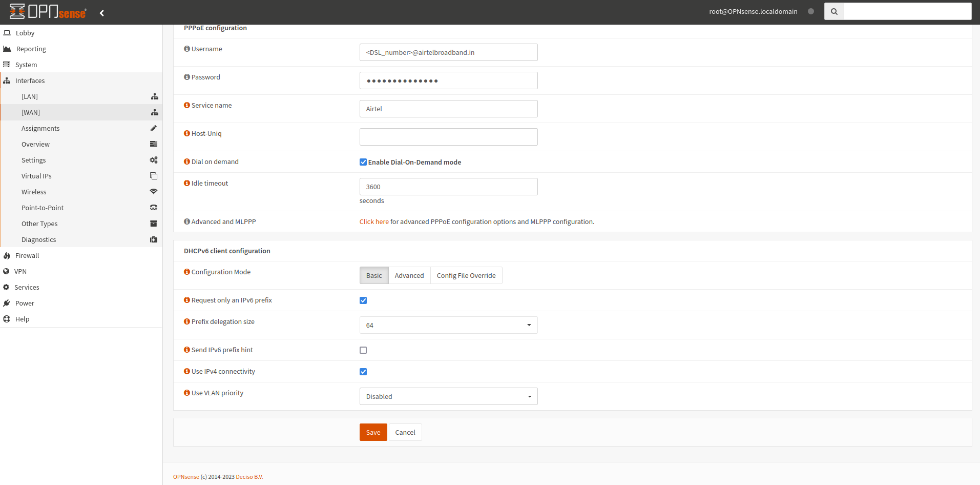Screen dimensions: 980x485
Task: Toggle Use IPv4 connectivity checkbox
Action: coord(363,372)
